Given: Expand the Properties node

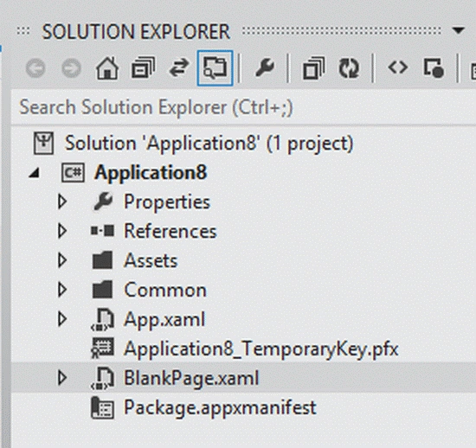Looking at the screenshot, I should click(x=62, y=202).
